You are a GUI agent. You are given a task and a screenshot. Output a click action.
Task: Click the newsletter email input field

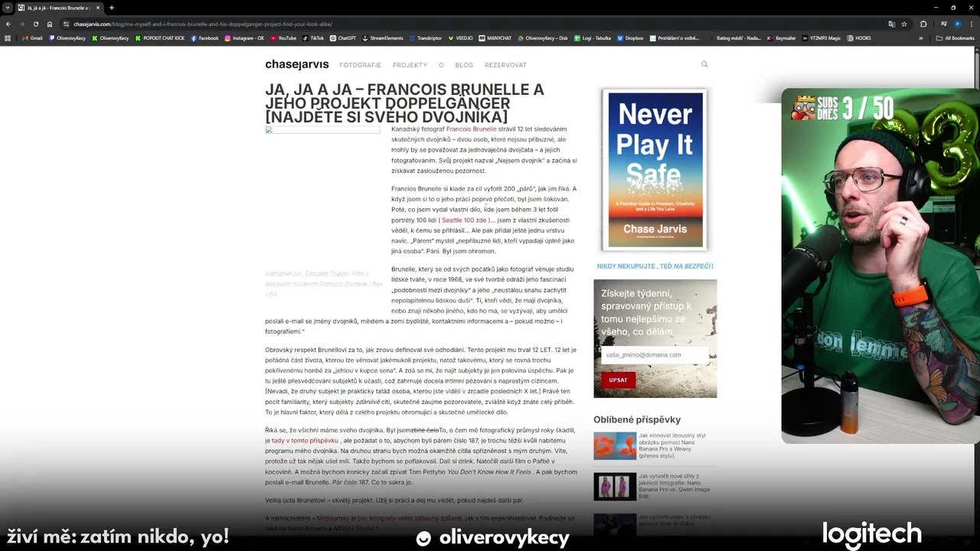click(x=655, y=355)
